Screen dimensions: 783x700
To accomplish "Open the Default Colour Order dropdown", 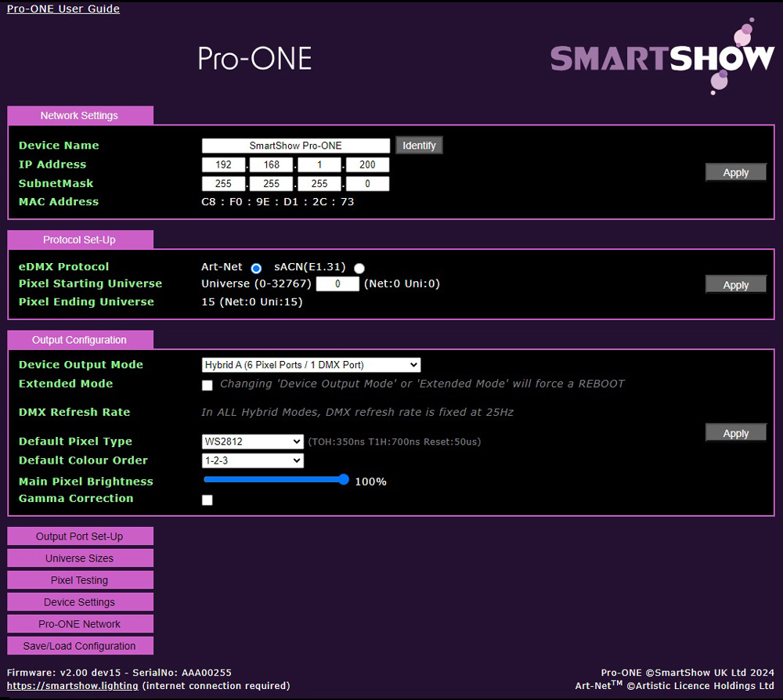I will click(x=252, y=460).
